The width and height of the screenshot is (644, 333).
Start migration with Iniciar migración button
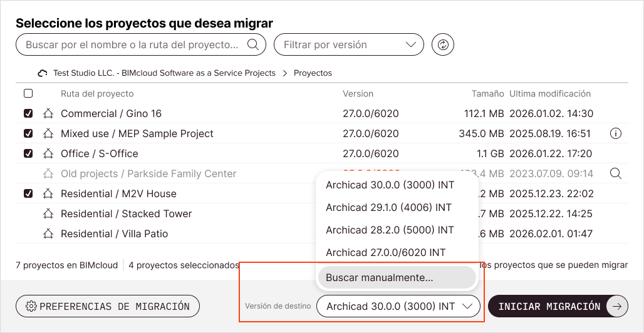point(558,306)
